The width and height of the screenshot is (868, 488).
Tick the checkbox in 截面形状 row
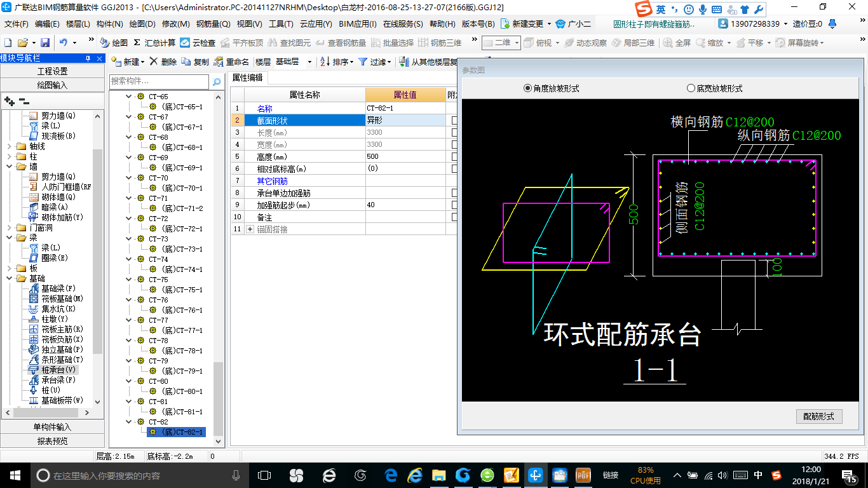pos(455,120)
